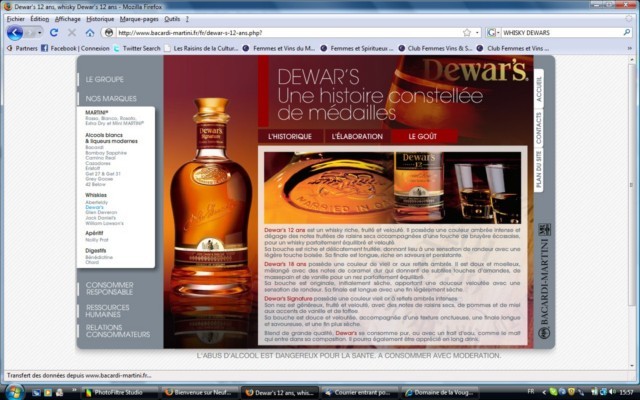
Task: Reload the current page
Action: pos(55,32)
